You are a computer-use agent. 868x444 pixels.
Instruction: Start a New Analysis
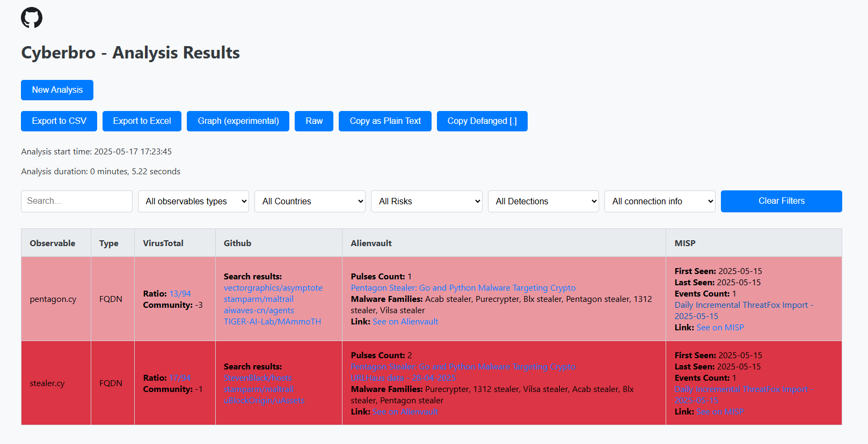click(57, 90)
